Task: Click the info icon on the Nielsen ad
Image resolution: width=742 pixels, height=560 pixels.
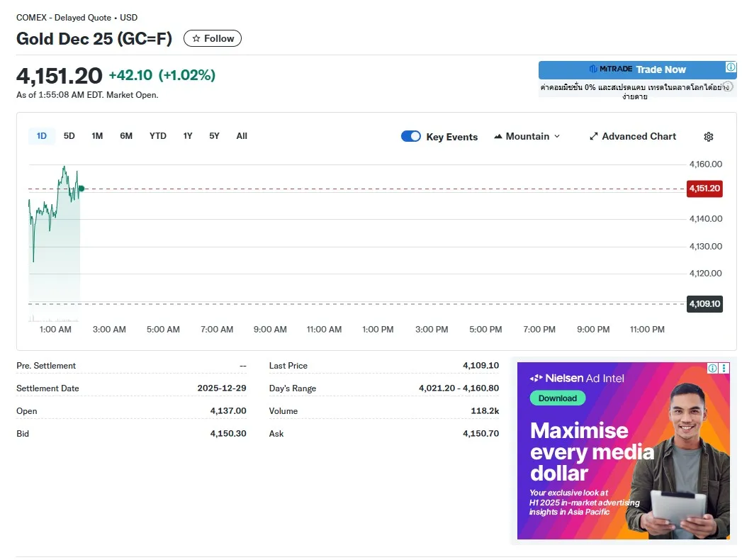Action: coord(713,369)
